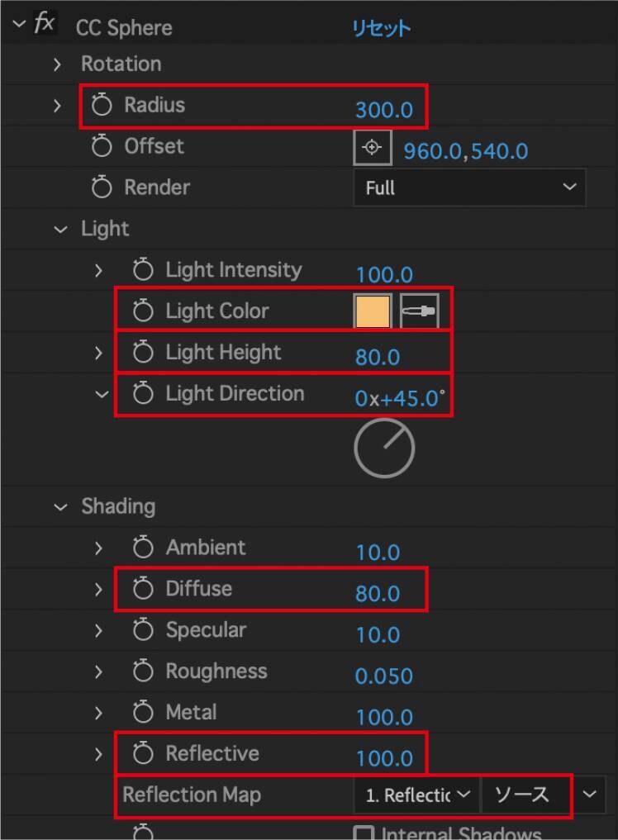Click the Diffuse stopwatch icon
This screenshot has width=618, height=840.
(143, 589)
